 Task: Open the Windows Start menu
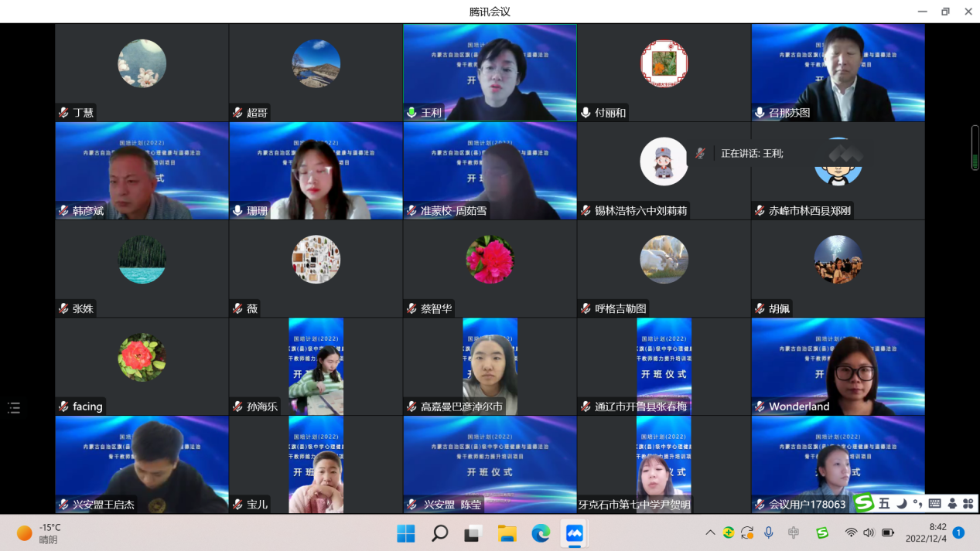tap(405, 533)
